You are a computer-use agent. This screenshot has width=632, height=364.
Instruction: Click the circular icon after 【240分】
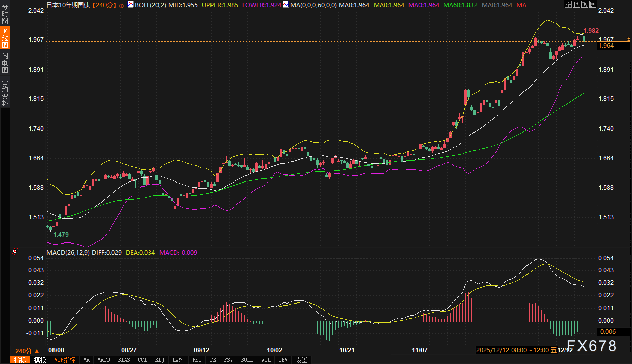pos(121,5)
